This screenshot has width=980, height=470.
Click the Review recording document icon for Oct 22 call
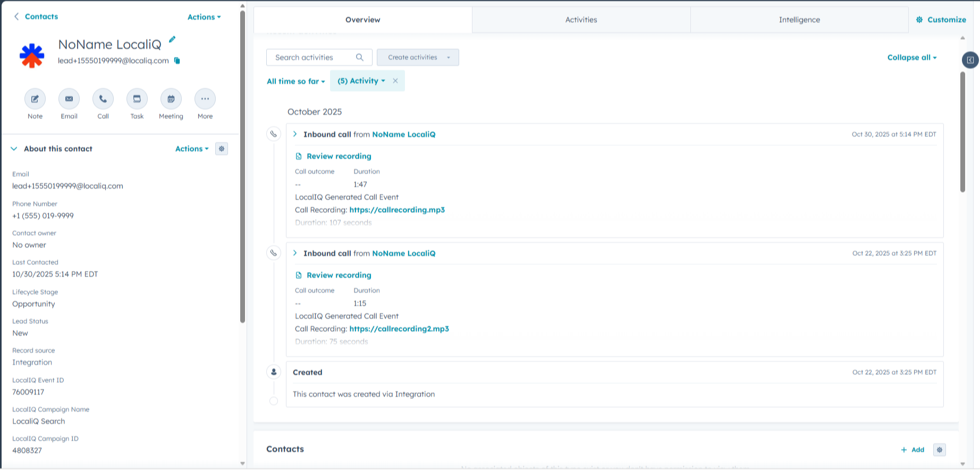[299, 275]
